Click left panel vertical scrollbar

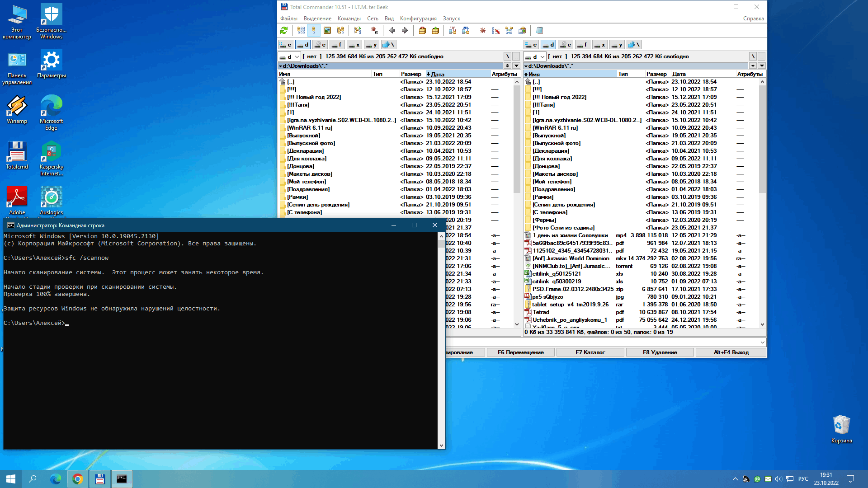pos(517,203)
